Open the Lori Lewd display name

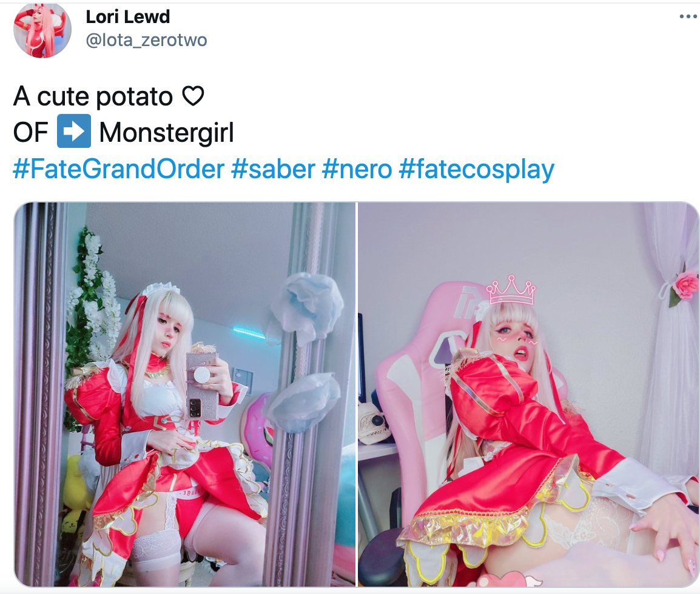click(127, 17)
